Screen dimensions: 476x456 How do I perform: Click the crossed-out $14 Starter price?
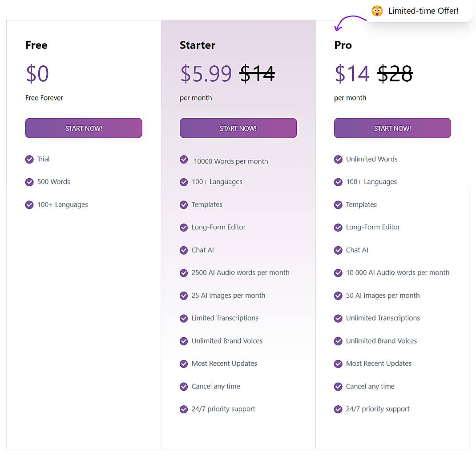coord(258,73)
